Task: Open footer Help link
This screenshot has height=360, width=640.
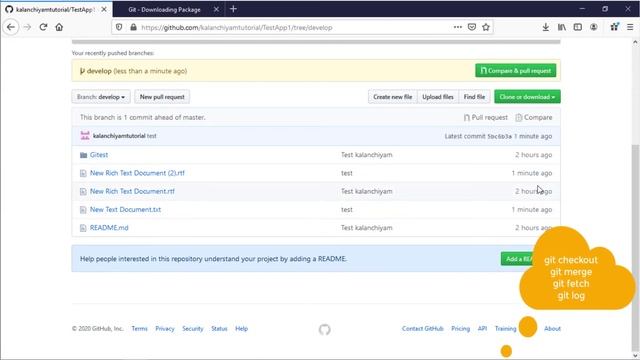Action: [241, 329]
